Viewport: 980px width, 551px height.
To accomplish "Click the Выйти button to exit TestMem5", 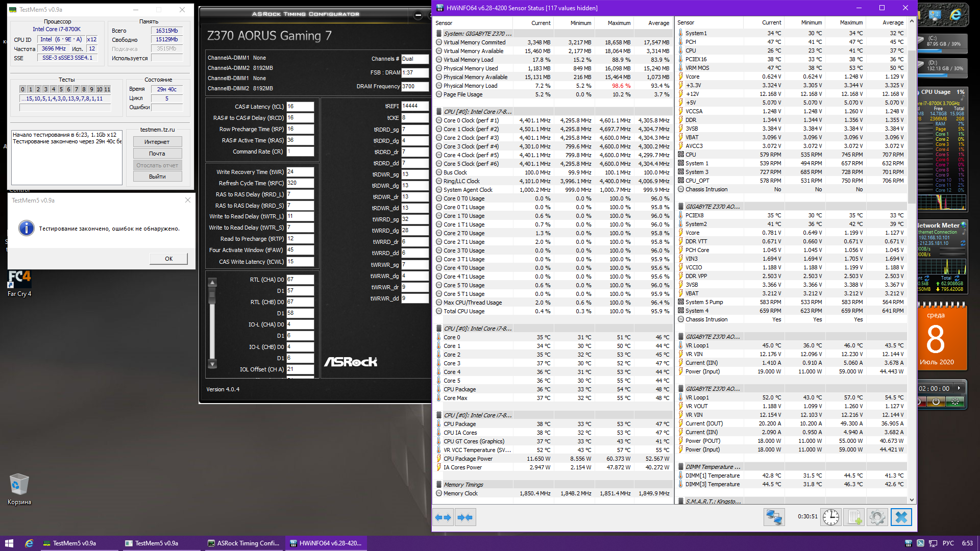I will tap(157, 177).
